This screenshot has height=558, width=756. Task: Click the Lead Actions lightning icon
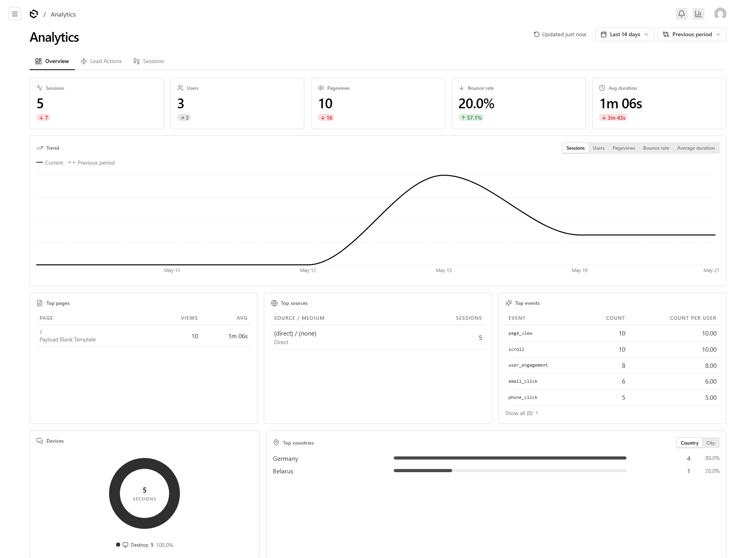(84, 61)
